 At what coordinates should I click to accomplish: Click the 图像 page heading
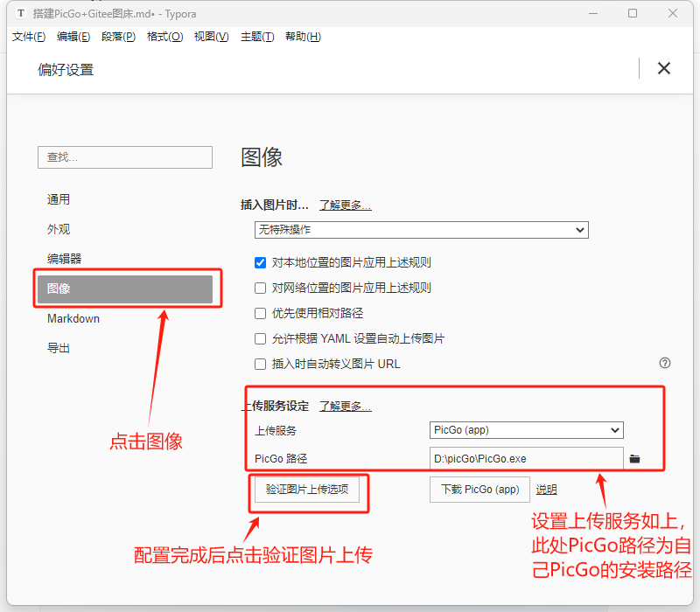(x=262, y=157)
